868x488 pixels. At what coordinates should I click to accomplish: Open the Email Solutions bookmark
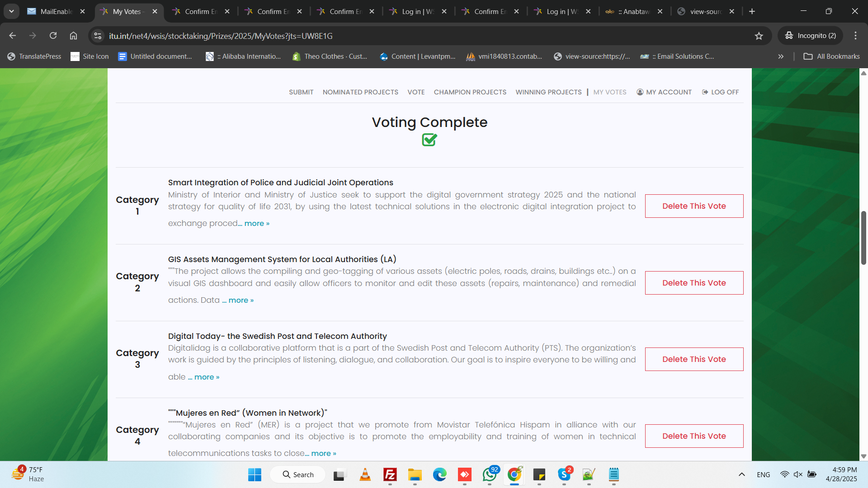click(677, 56)
